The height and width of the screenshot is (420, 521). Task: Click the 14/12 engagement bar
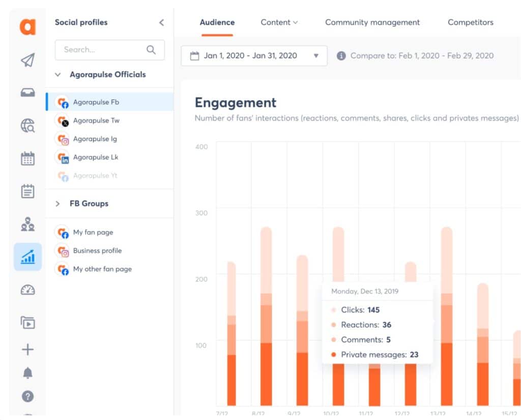pyautogui.click(x=483, y=344)
